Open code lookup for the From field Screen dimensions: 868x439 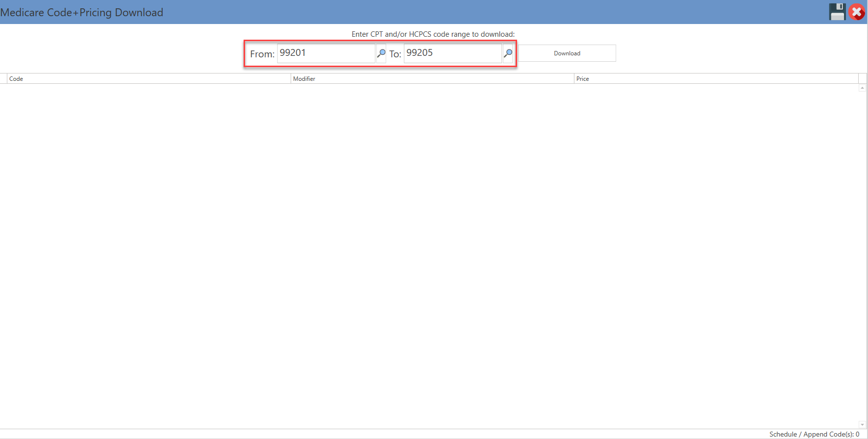coord(381,53)
